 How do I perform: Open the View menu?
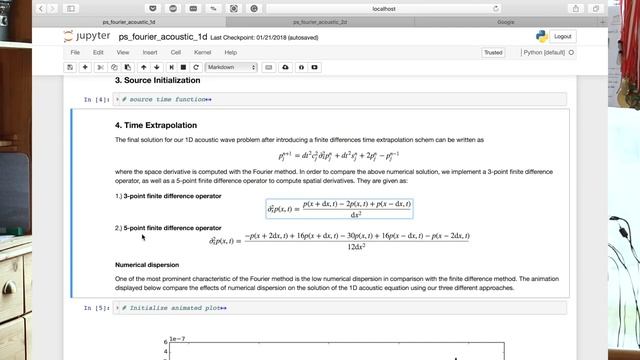coord(122,52)
